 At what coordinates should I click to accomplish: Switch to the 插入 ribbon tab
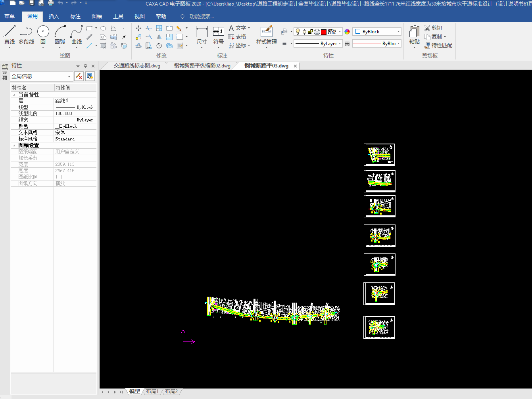pos(54,16)
